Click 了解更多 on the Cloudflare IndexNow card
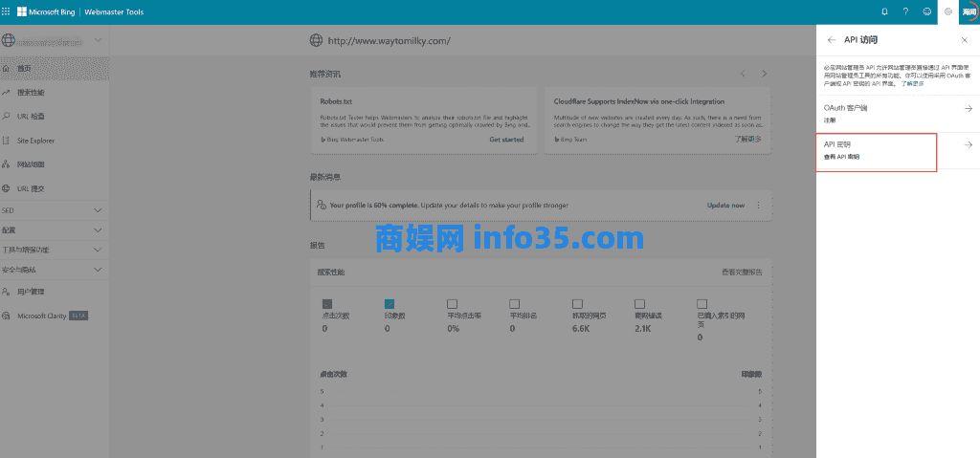The height and width of the screenshot is (458, 980). pos(747,140)
